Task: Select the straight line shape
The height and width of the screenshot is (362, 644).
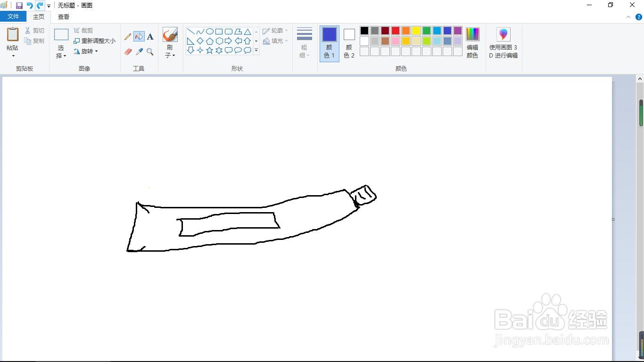Action: click(x=191, y=32)
